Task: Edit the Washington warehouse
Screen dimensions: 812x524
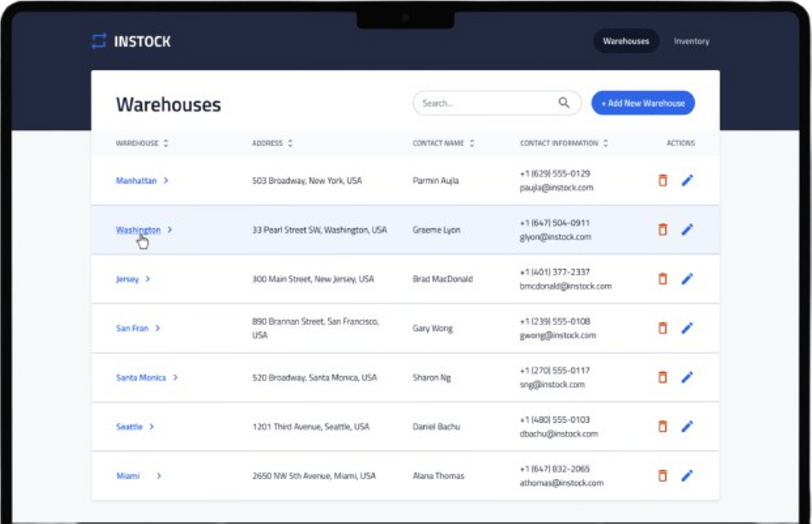Action: (x=687, y=229)
